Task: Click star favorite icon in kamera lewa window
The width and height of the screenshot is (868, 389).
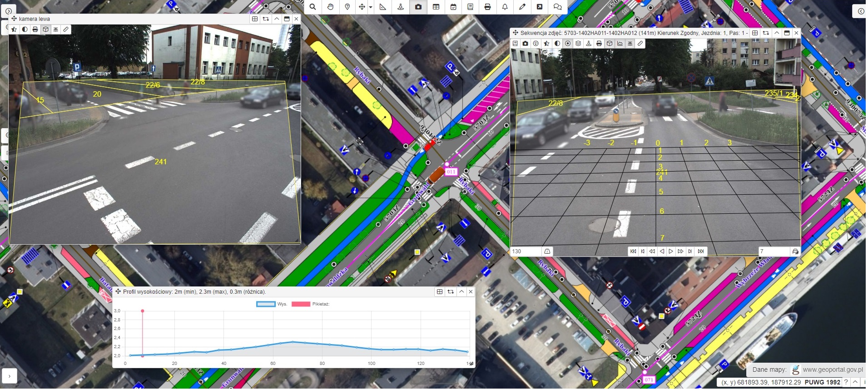Action: coord(14,29)
